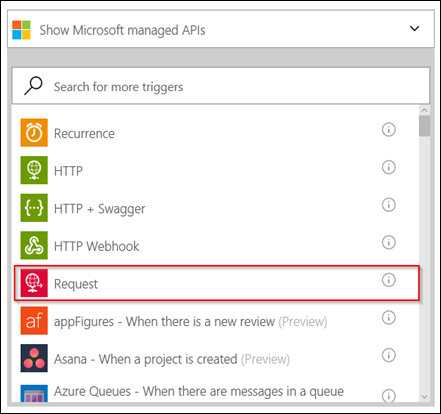Click the HTTP + Swagger braces icon
Screen dimensions: 441x414
coord(34,208)
